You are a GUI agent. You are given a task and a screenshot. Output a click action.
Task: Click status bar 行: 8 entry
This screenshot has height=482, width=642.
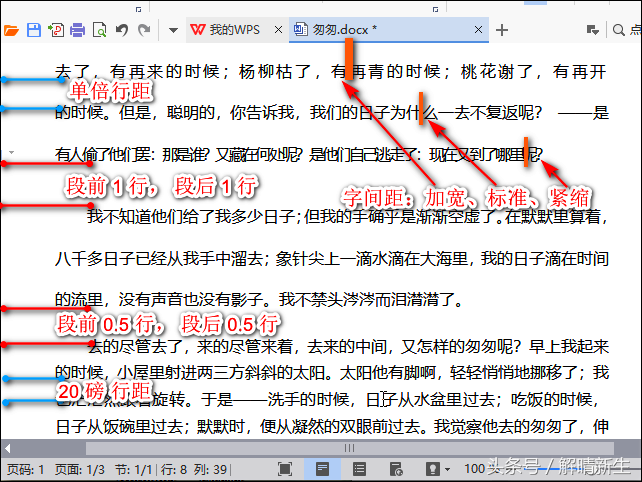pos(174,469)
